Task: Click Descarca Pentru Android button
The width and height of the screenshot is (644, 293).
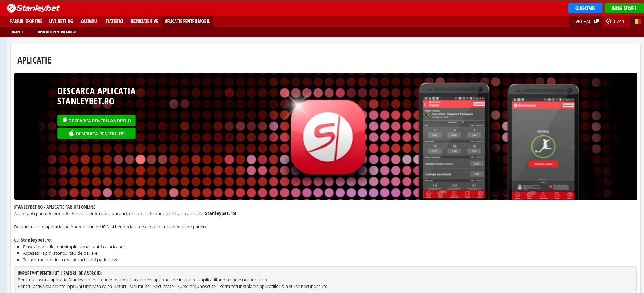Action: 96,121
